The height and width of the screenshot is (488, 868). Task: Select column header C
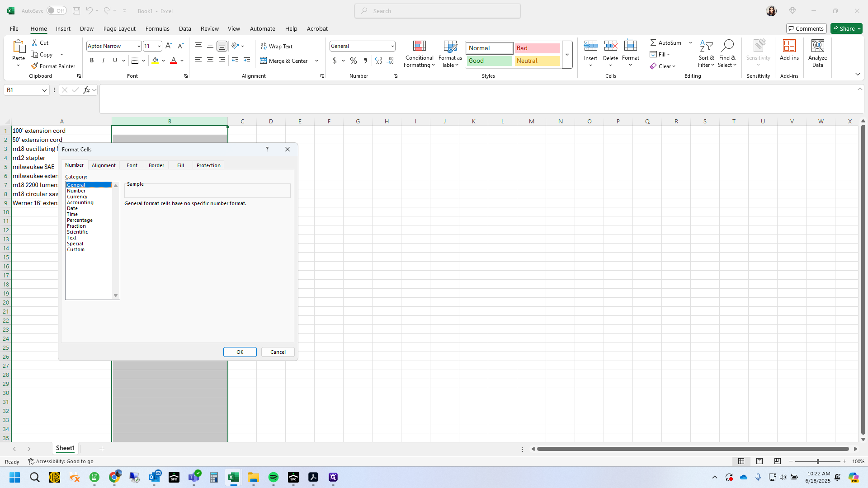click(x=242, y=121)
